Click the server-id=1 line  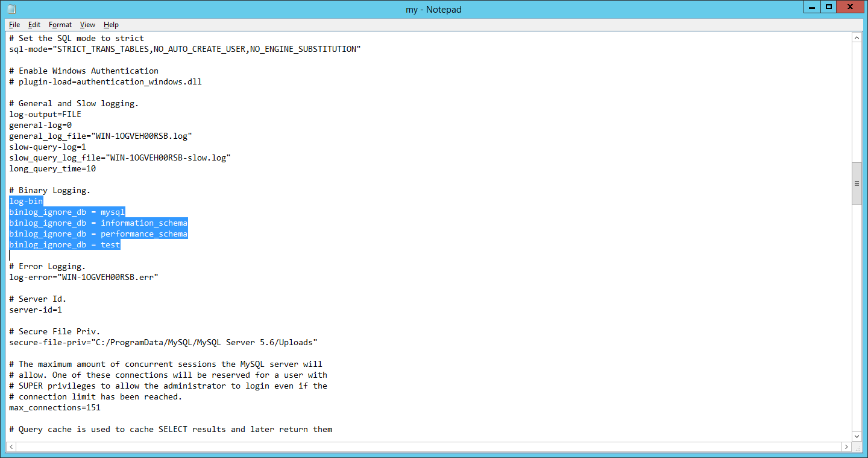pos(36,310)
